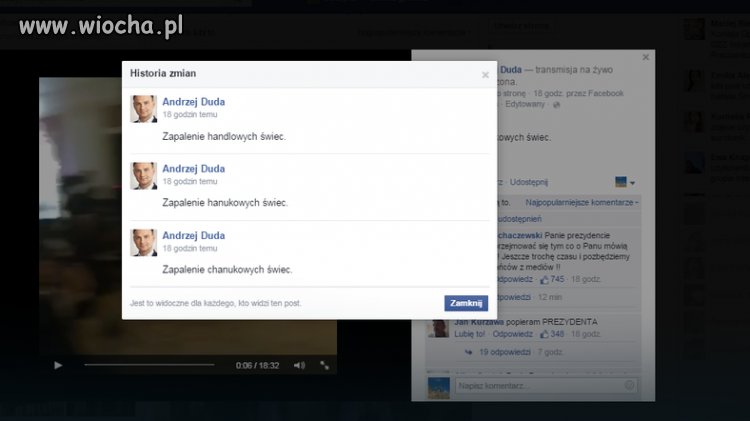Close the post side panel
Image resolution: width=750 pixels, height=421 pixels.
[x=646, y=57]
